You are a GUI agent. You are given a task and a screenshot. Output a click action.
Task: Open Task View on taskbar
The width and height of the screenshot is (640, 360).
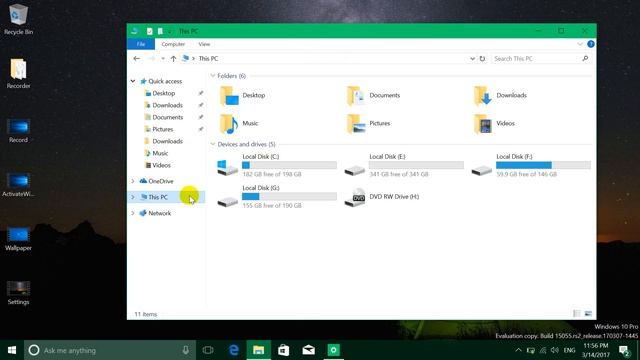pos(208,350)
